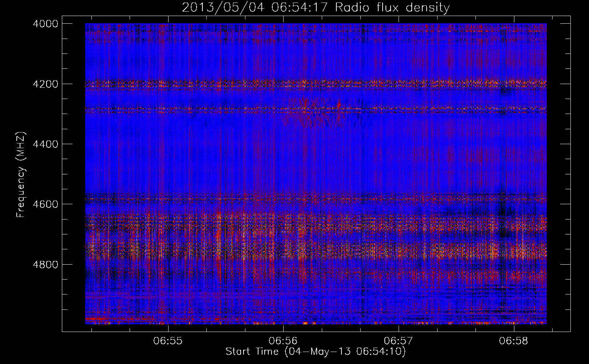589x364 pixels.
Task: Click the "Start Time (04-May-13 06:54:10)" label
Action: [x=316, y=352]
